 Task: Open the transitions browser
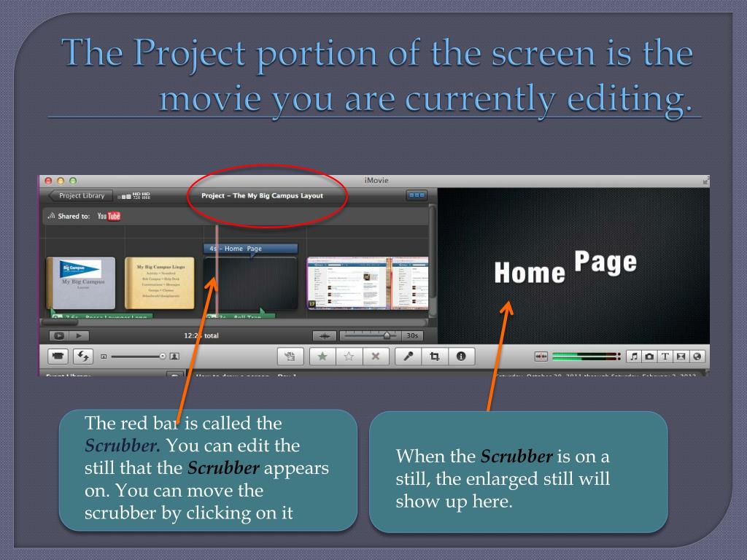681,356
